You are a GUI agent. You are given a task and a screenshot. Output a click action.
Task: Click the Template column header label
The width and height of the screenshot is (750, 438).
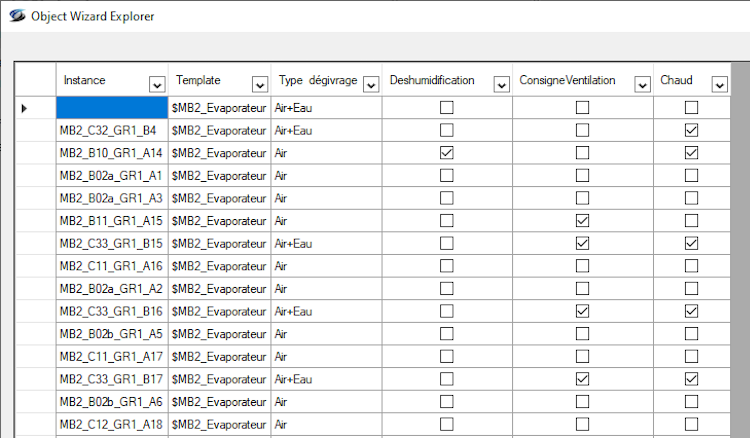tap(198, 80)
